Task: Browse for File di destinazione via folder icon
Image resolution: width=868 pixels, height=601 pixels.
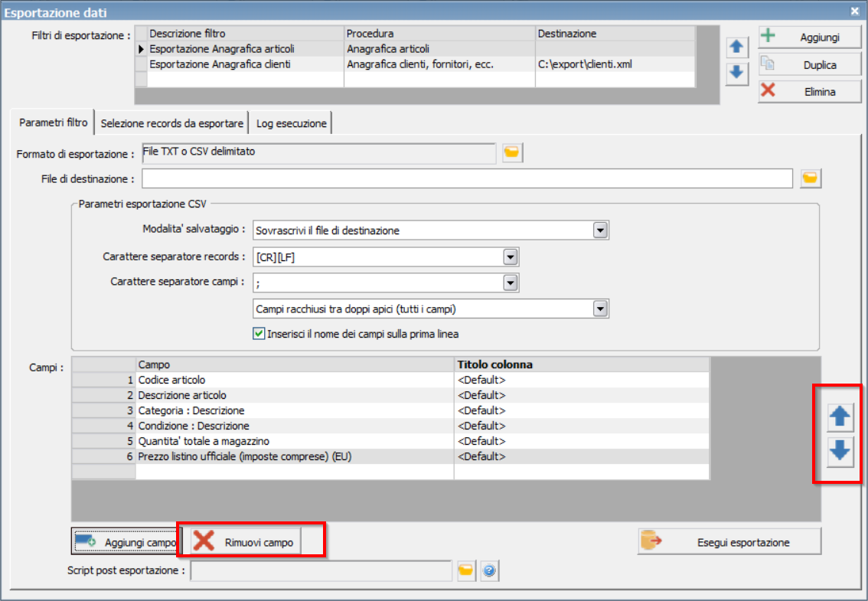Action: (x=810, y=178)
